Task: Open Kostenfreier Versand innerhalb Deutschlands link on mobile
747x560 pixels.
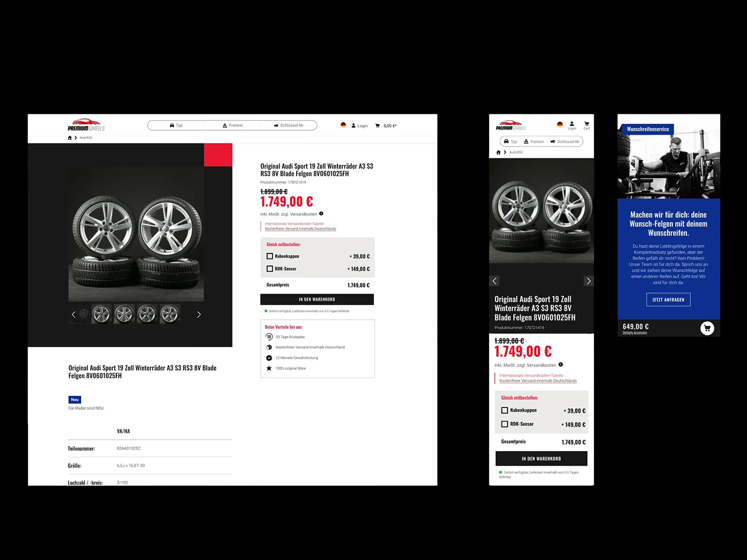Action: 538,381
